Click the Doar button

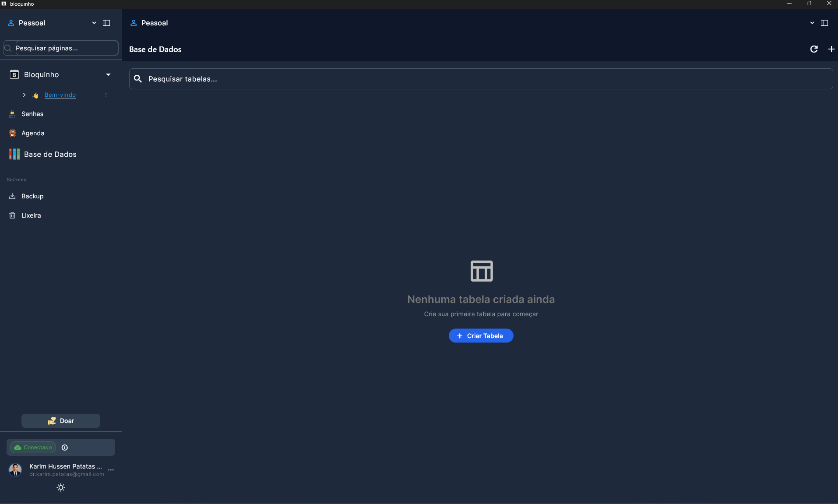60,420
